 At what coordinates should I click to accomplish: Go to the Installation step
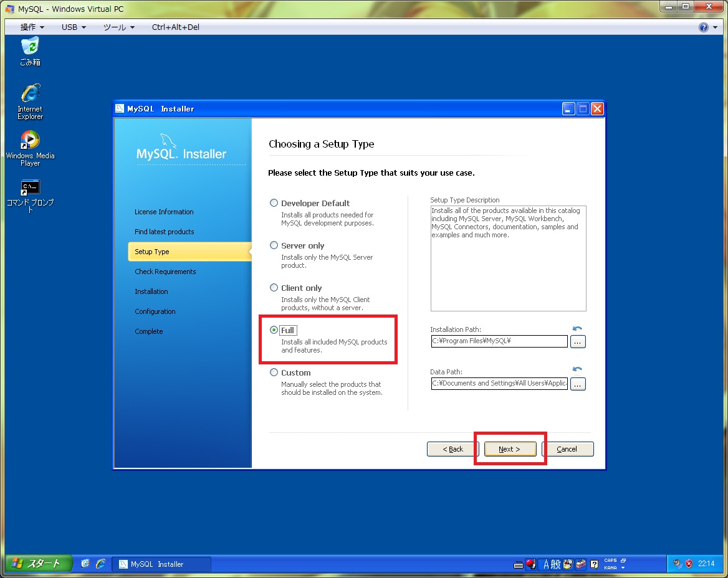point(151,291)
